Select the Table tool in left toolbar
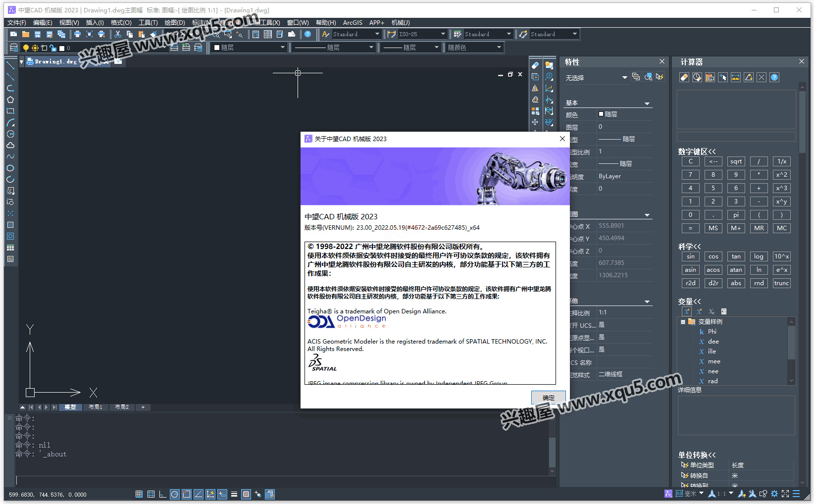The width and height of the screenshot is (814, 504). [x=10, y=248]
